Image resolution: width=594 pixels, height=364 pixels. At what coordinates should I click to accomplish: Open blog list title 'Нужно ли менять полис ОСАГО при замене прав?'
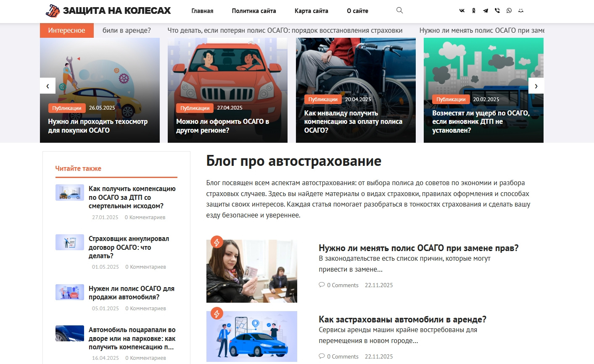coord(419,248)
